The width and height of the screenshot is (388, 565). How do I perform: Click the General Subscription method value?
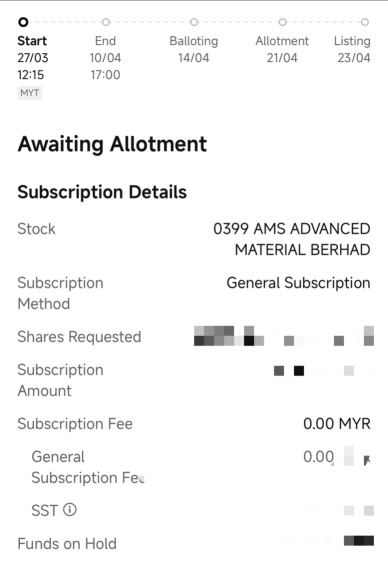tap(298, 283)
